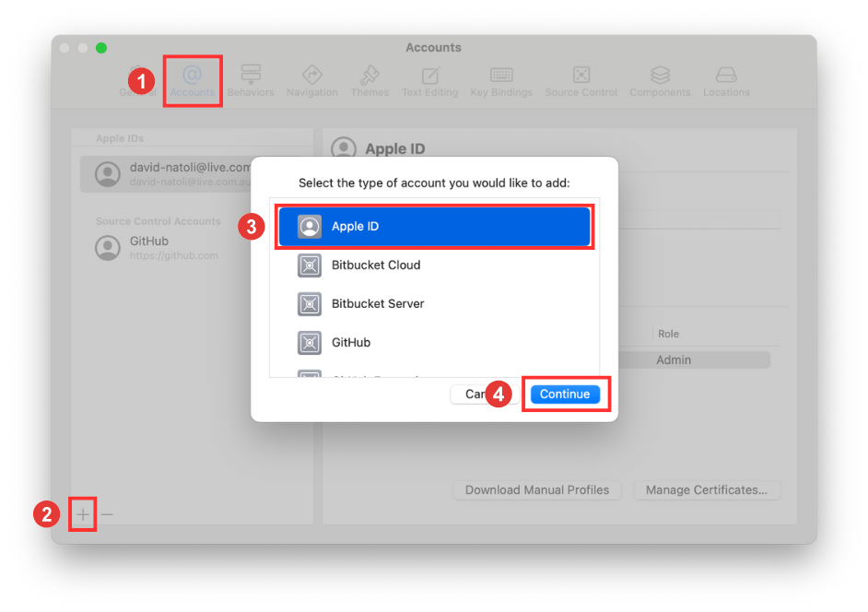Switch to Source Control preferences
This screenshot has height=612, width=868.
coord(581,80)
